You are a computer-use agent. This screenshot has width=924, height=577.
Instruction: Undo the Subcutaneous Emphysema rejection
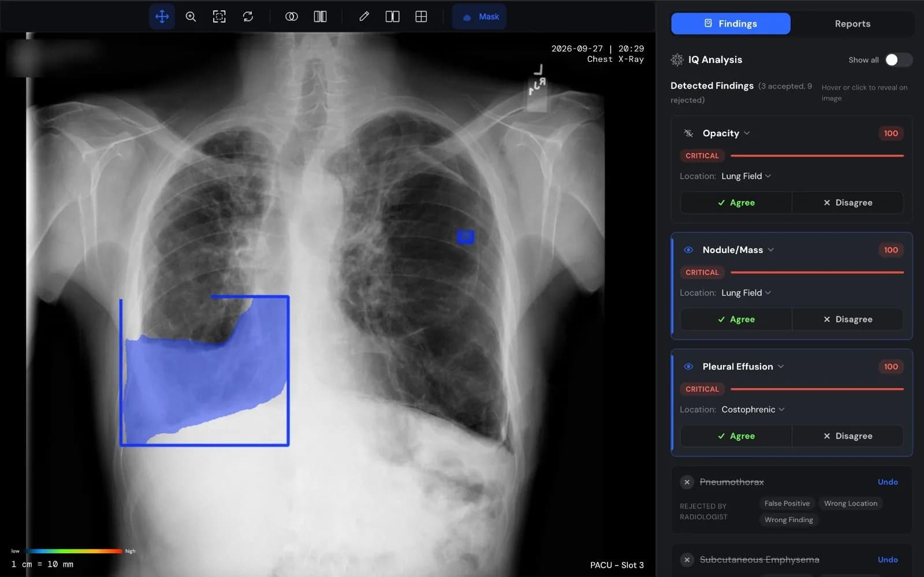pos(888,560)
